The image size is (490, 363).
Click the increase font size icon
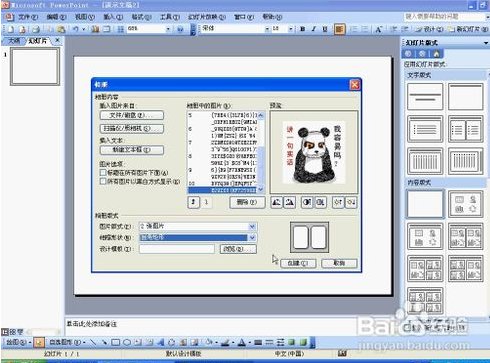click(x=379, y=29)
